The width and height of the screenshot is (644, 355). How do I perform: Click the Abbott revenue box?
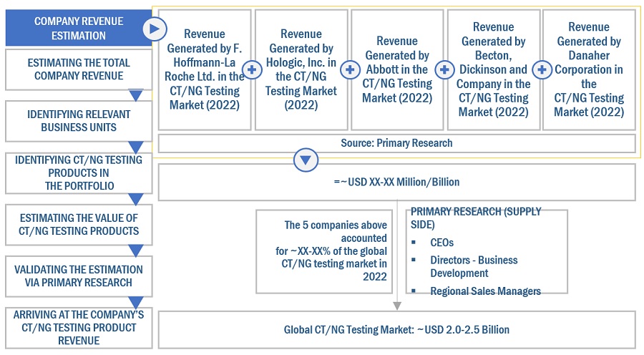click(397, 69)
